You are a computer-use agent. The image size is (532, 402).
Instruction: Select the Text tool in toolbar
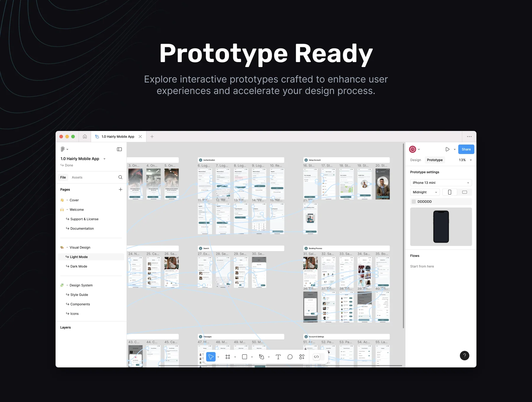278,357
